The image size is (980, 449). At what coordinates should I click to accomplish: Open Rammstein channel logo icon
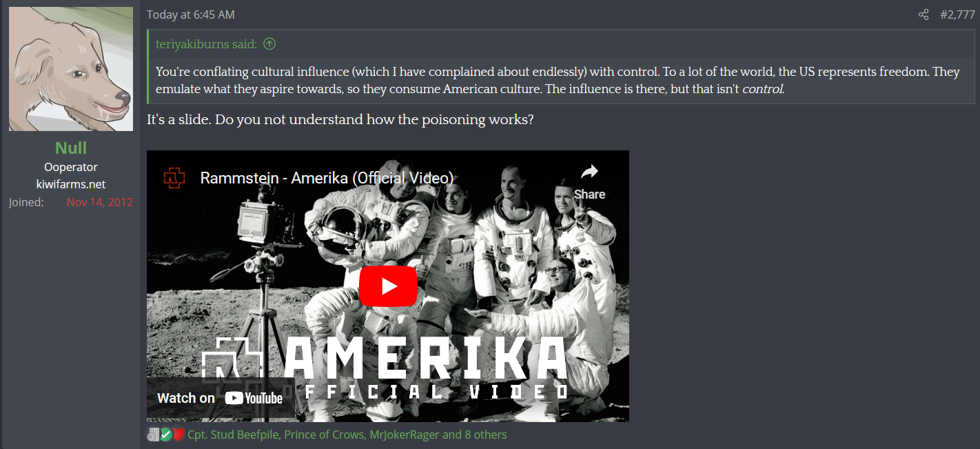click(x=174, y=178)
